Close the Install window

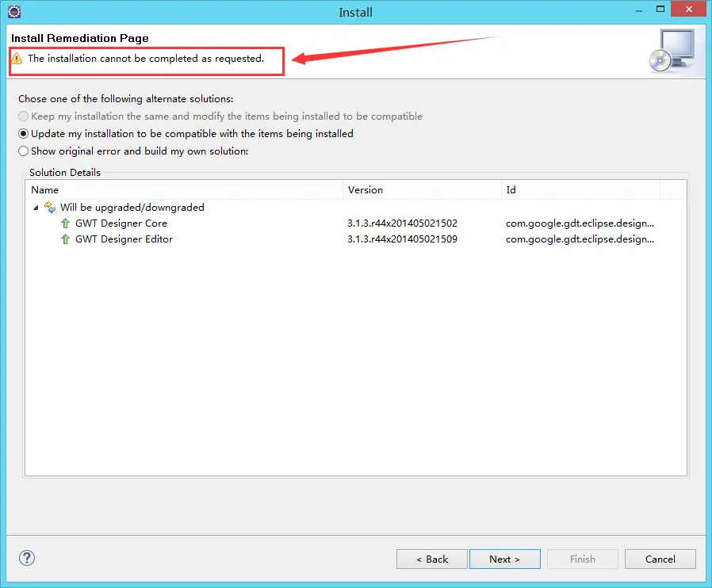click(x=689, y=9)
